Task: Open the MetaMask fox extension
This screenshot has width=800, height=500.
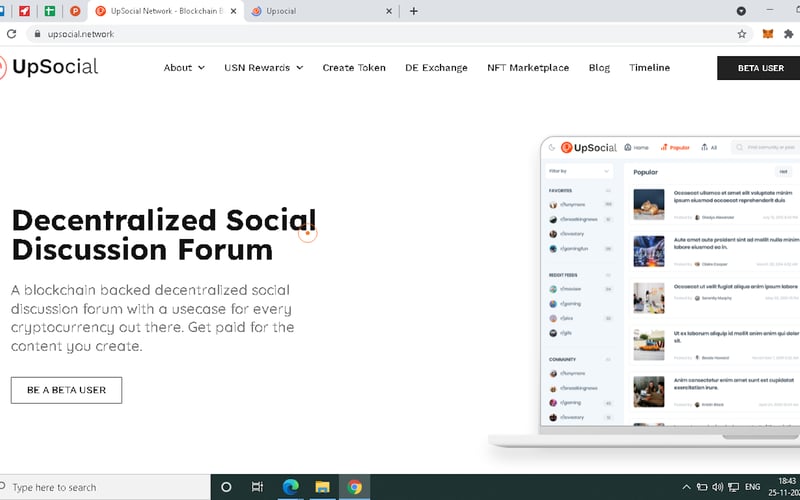Action: click(x=767, y=34)
